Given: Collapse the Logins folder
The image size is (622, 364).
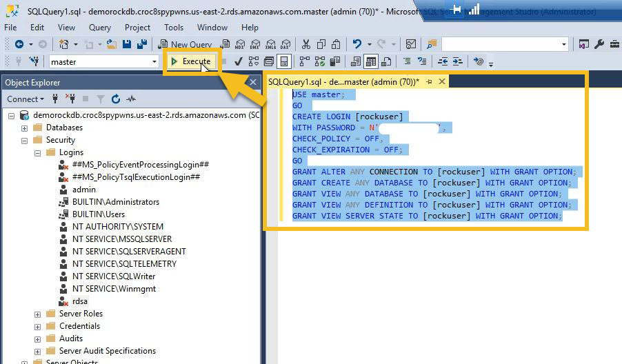Looking at the screenshot, I should (38, 153).
